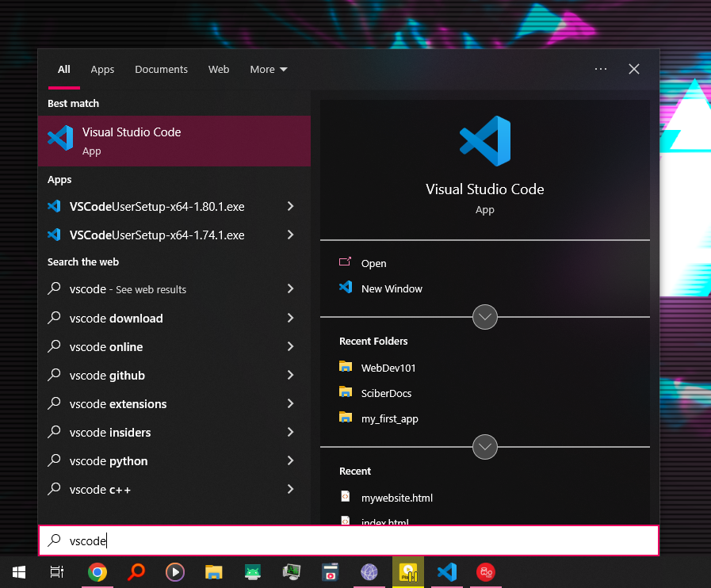The width and height of the screenshot is (711, 588).
Task: Expand options for VSCodeUserSetup-x64-1.80.1.exe arrow
Action: pyautogui.click(x=291, y=206)
